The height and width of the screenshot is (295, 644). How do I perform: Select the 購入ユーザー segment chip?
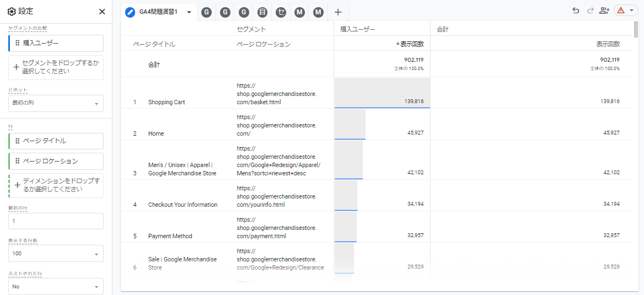coord(56,42)
